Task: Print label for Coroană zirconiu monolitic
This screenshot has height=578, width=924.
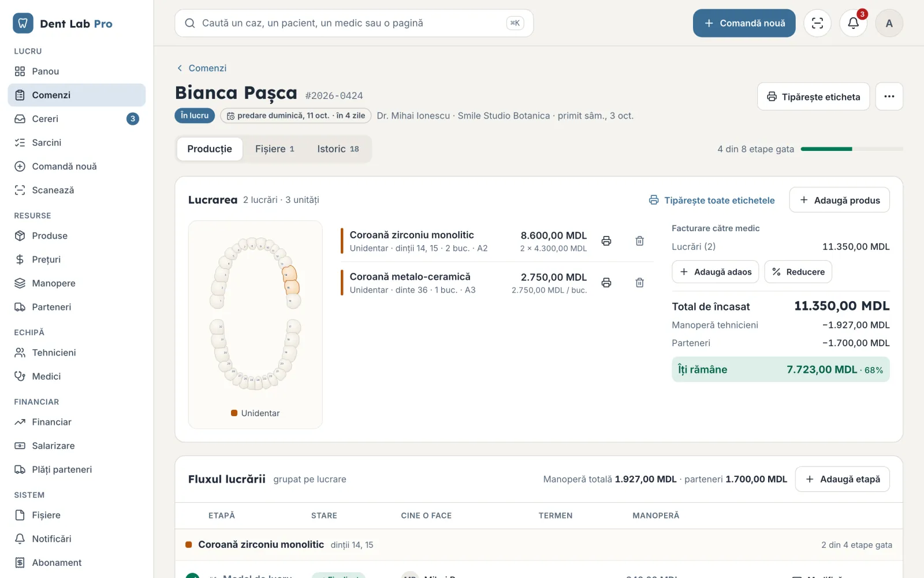Action: [x=606, y=241]
